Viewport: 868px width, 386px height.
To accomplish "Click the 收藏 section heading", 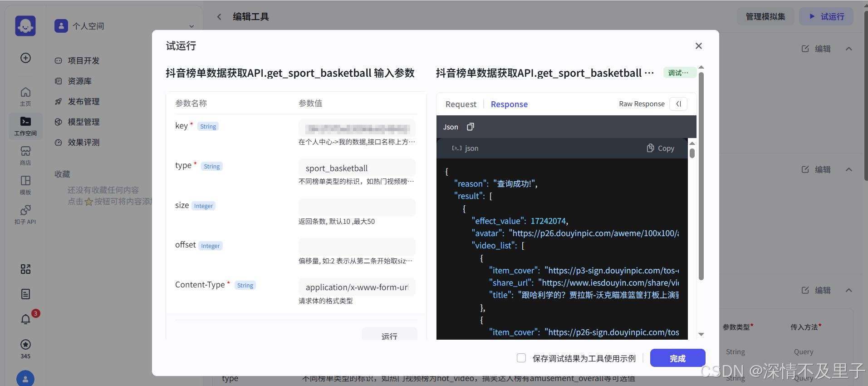I will (x=62, y=174).
